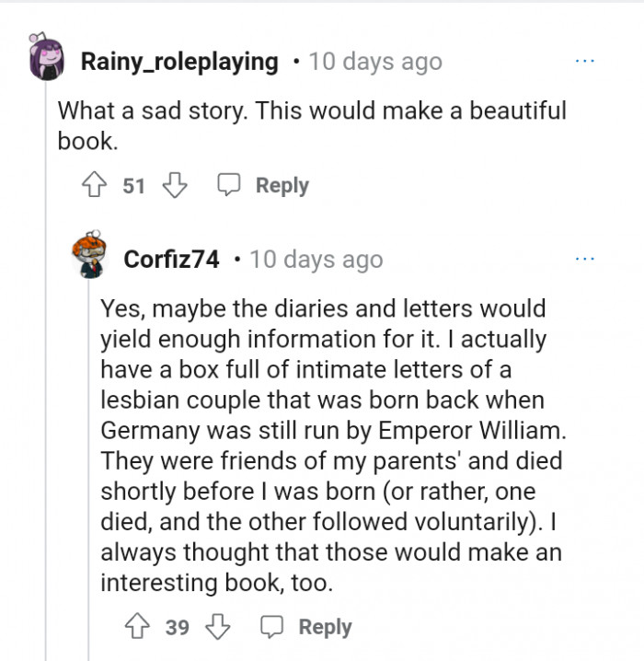Screen dimensions: 644x661
Task: Open three-dot menu on Corfiz74's comment
Action: pyautogui.click(x=584, y=260)
